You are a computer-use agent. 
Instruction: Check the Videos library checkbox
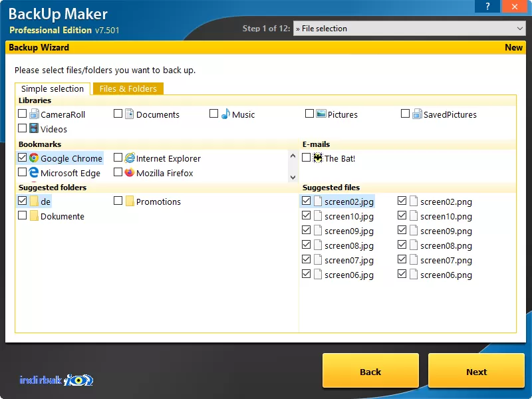22,128
